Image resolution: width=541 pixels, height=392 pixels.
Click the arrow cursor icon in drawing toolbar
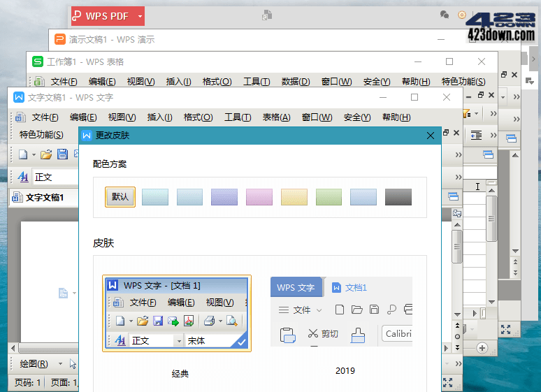[73, 364]
